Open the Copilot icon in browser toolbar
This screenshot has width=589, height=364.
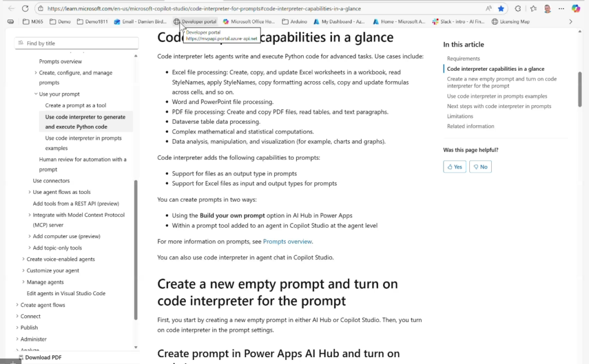tap(576, 9)
